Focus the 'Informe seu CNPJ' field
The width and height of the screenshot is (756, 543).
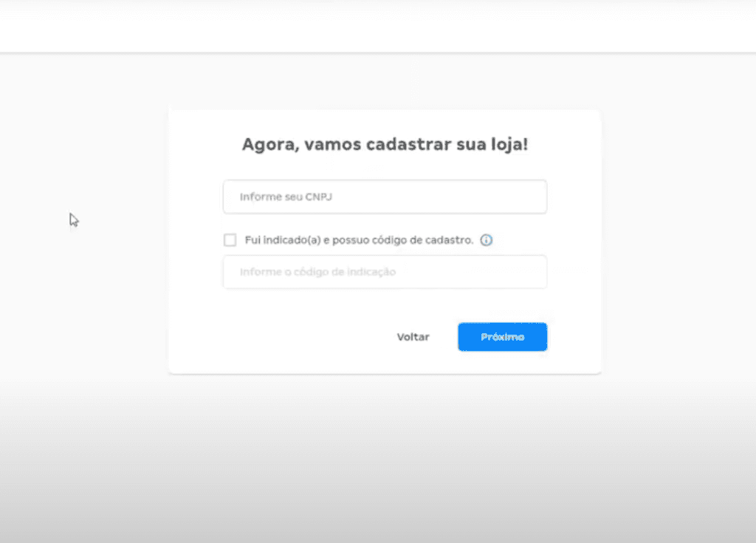[x=385, y=197]
